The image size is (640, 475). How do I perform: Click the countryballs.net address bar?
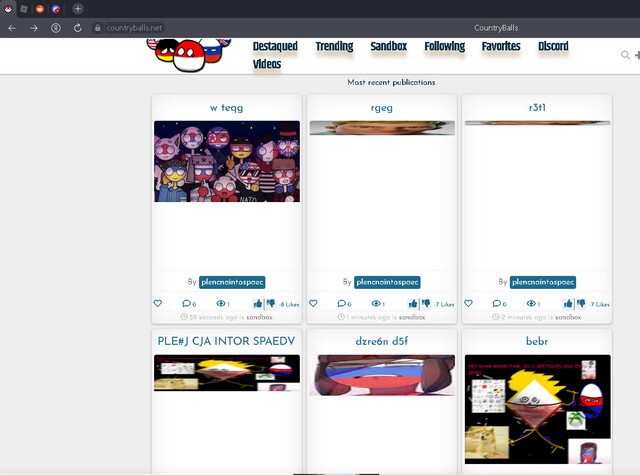[x=134, y=28]
